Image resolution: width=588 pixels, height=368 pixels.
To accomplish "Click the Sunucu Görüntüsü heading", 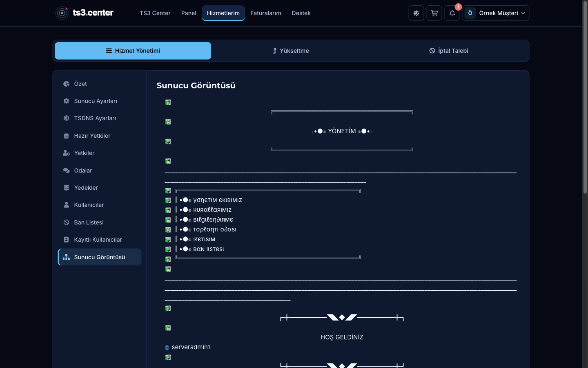I will point(196,85).
